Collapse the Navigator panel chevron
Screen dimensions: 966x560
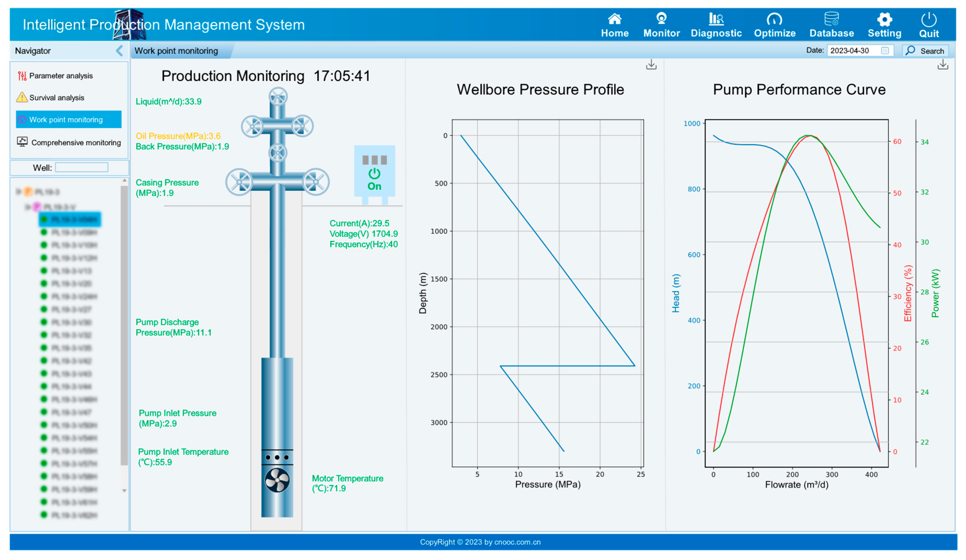(x=120, y=51)
